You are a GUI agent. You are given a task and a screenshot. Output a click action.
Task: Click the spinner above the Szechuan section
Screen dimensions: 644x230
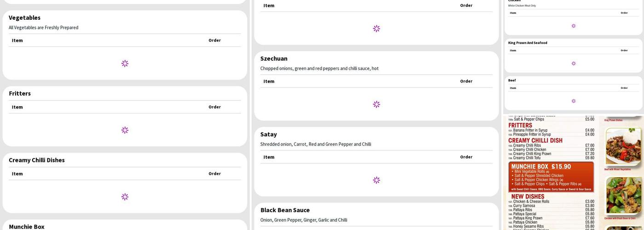click(x=376, y=29)
